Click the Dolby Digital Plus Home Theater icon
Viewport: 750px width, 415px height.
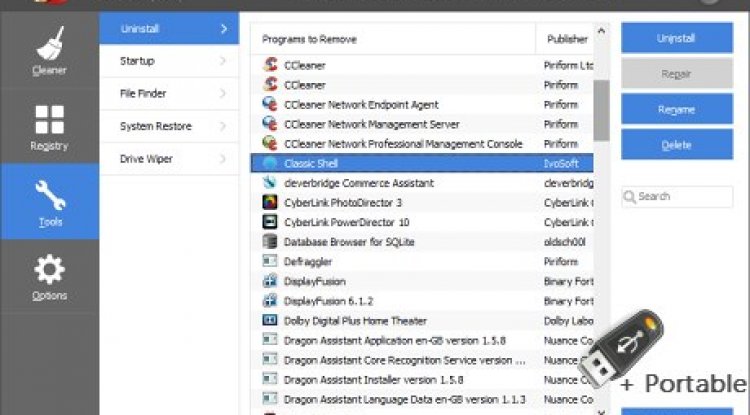(x=269, y=320)
